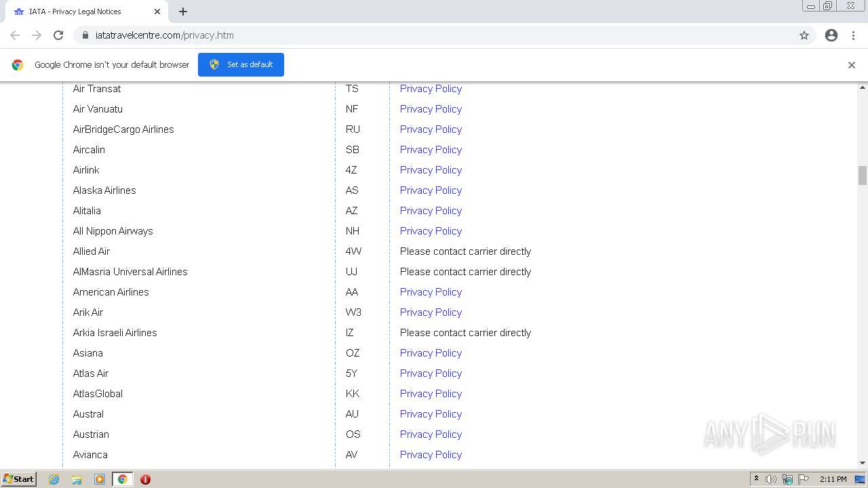Click Allied Air's contact carrier directly text
This screenshot has width=868, height=488.
click(466, 251)
